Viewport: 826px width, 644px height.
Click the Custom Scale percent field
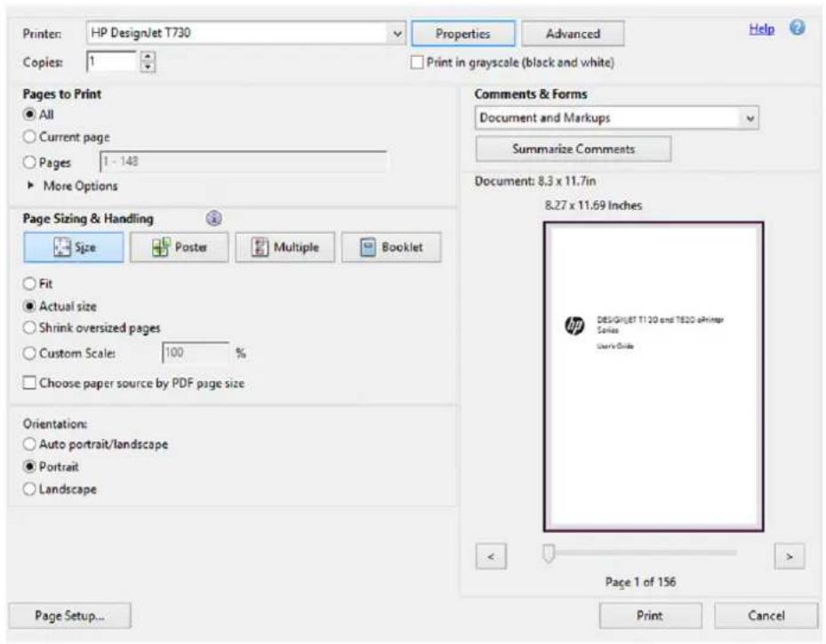[x=196, y=352]
